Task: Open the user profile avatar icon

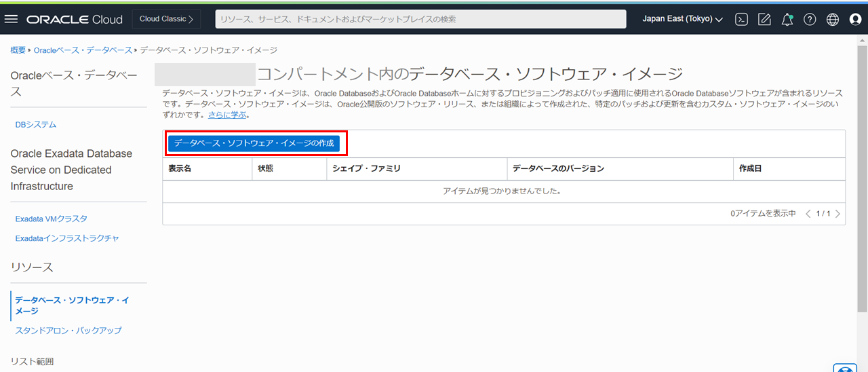Action: (x=855, y=20)
